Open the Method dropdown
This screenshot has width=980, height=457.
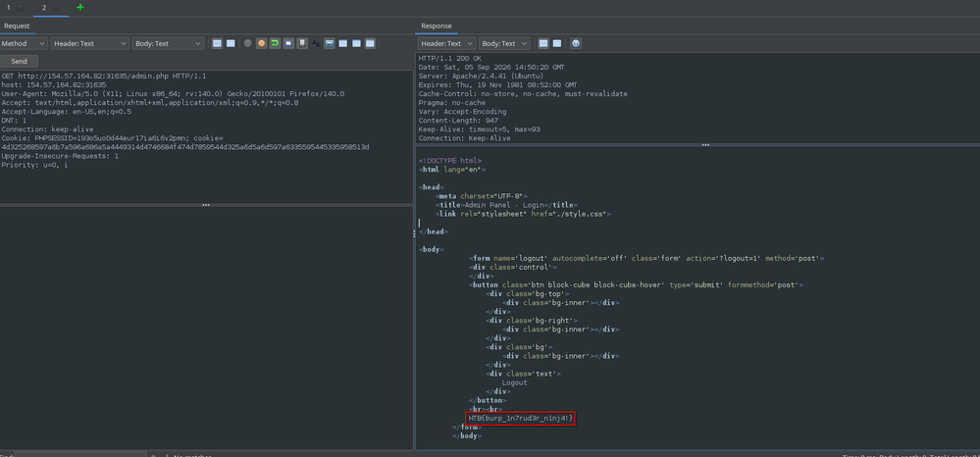tap(24, 44)
